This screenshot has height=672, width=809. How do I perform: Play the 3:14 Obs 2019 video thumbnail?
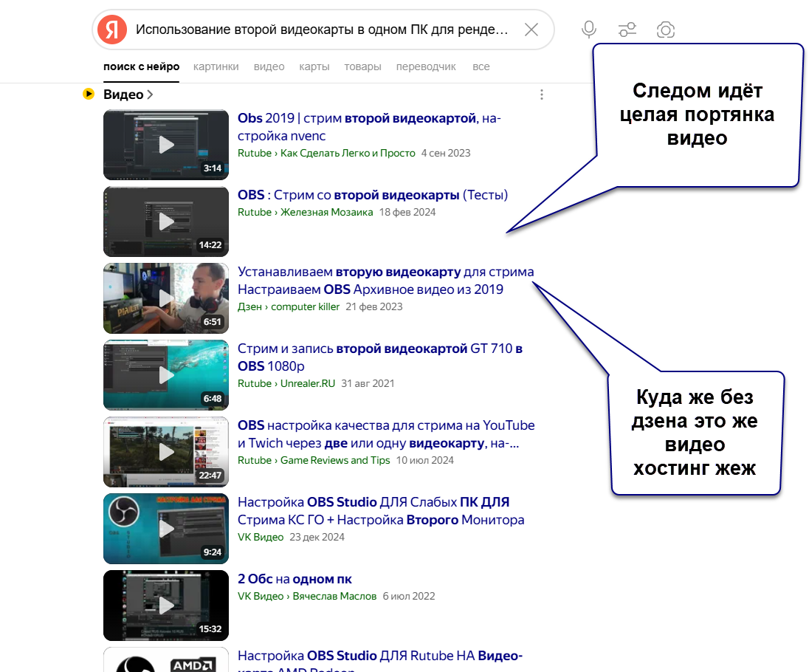pyautogui.click(x=166, y=145)
